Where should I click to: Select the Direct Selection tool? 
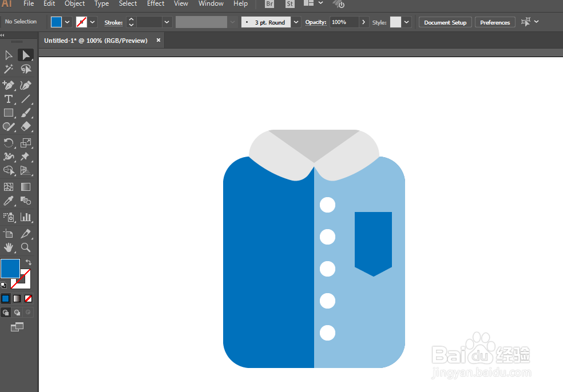tap(26, 55)
